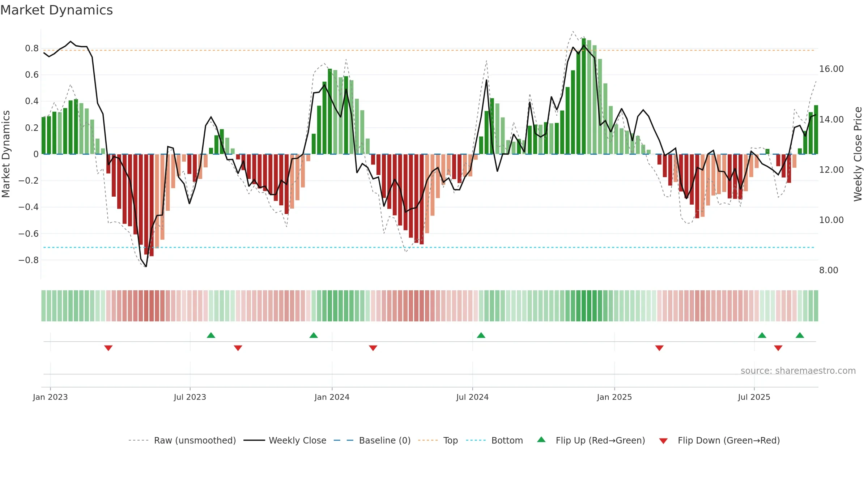Toggle the Raw (unsmoothed) legend entry
This screenshot has width=868, height=488.
[x=182, y=440]
